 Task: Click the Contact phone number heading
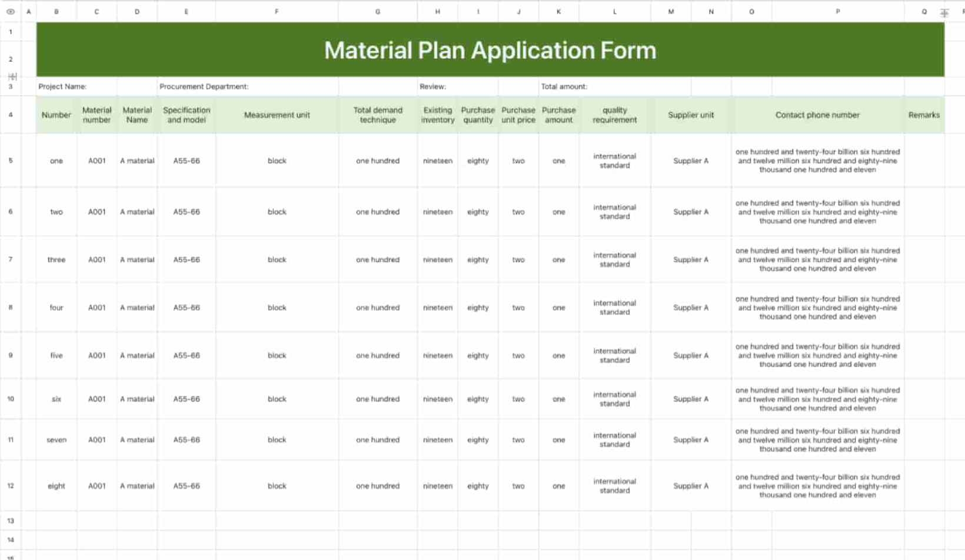[817, 115]
